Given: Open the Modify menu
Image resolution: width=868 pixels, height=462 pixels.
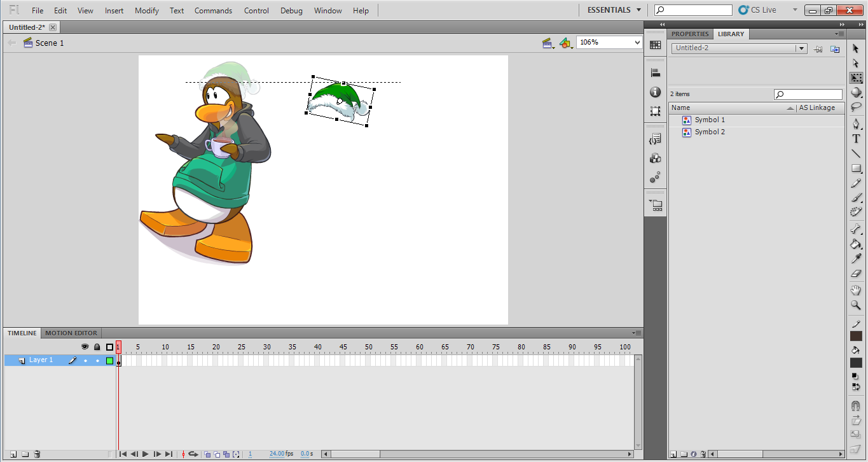Looking at the screenshot, I should [x=147, y=11].
